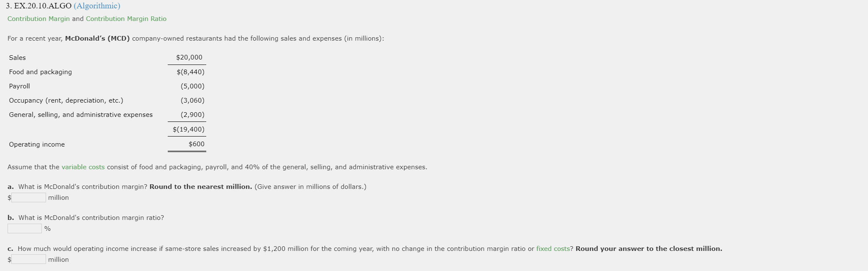Image resolution: width=868 pixels, height=271 pixels.
Task: Click the percent sign beside part b input
Action: click(x=48, y=229)
